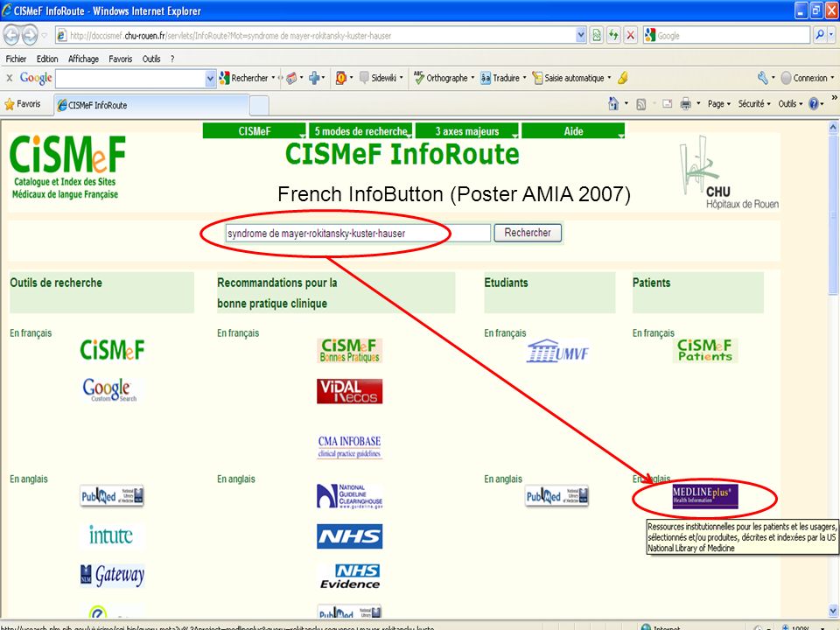The image size is (840, 630).
Task: Open a new blank browser tab
Action: [x=259, y=106]
